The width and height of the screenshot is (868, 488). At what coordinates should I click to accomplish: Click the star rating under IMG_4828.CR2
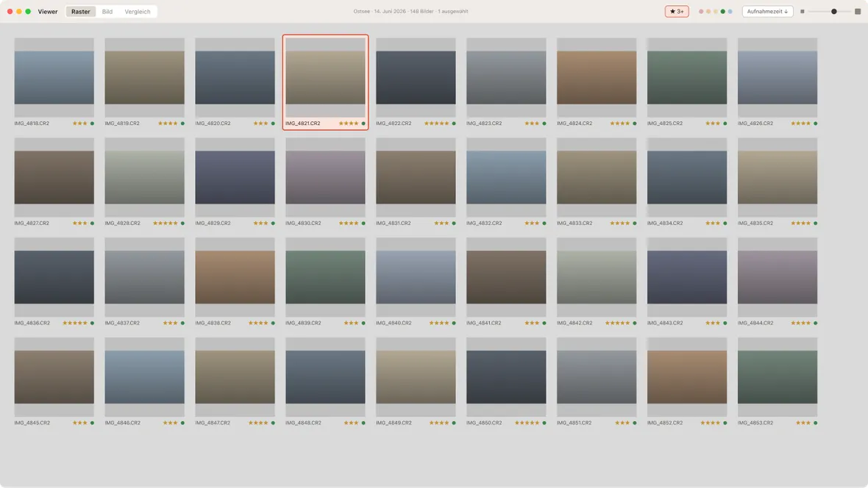(165, 223)
